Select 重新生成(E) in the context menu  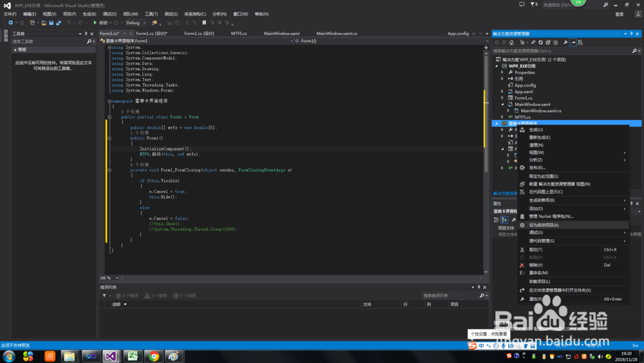click(573, 137)
